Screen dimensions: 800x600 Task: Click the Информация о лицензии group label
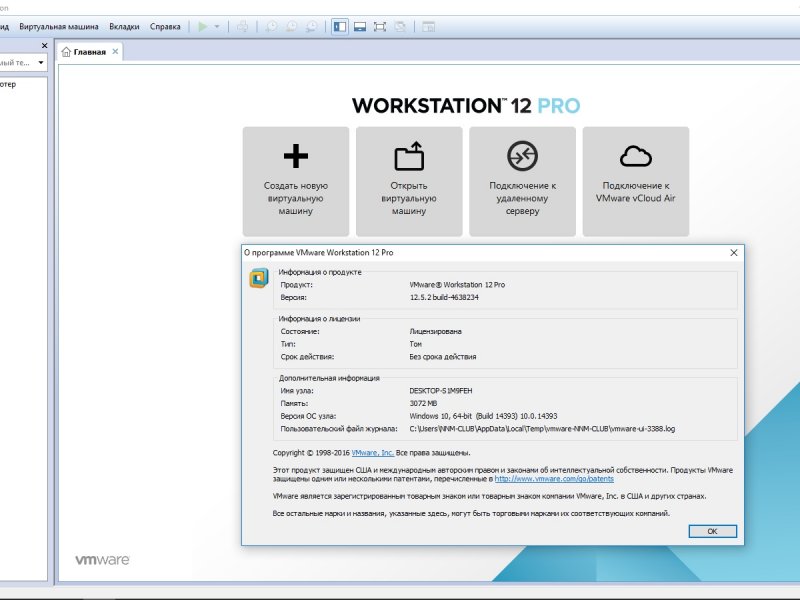coord(319,319)
